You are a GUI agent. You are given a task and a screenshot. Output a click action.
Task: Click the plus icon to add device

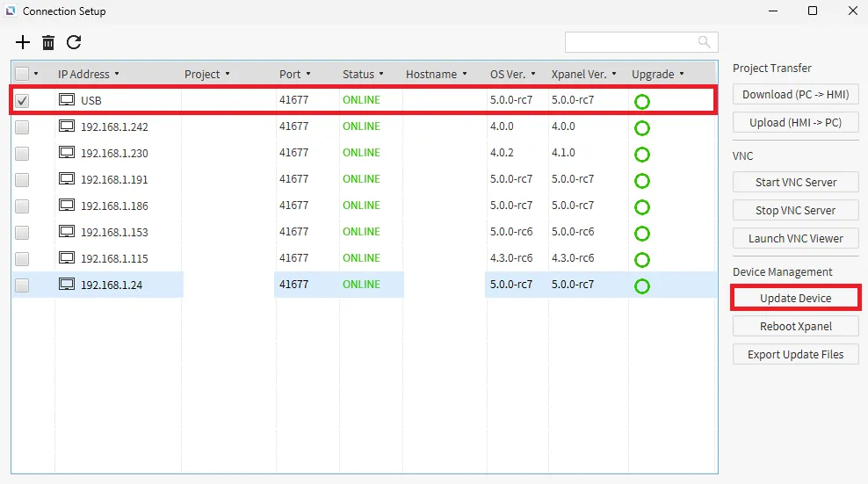23,42
